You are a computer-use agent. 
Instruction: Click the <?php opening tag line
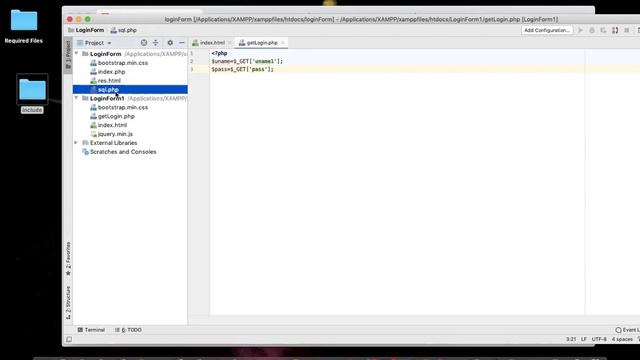(x=219, y=53)
